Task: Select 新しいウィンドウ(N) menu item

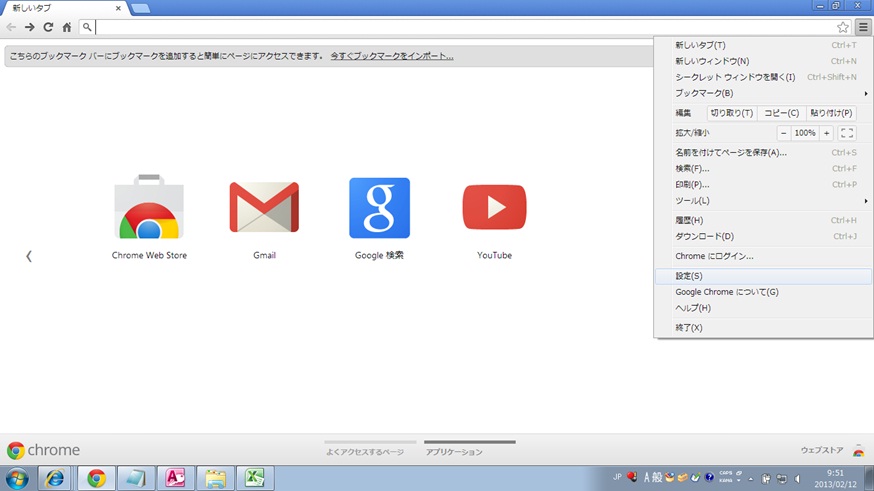Action: coord(764,61)
